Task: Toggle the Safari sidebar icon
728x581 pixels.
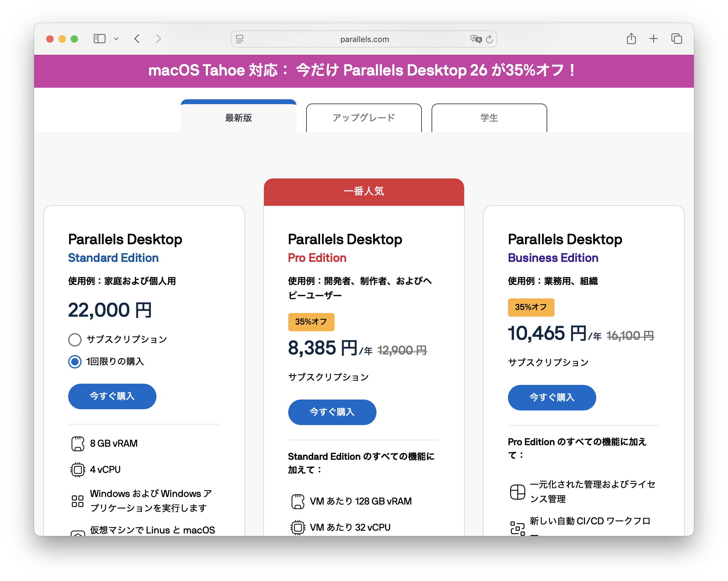Action: click(99, 39)
